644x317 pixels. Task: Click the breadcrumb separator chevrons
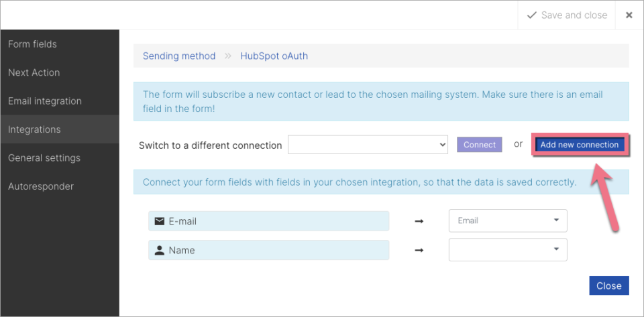tap(228, 56)
